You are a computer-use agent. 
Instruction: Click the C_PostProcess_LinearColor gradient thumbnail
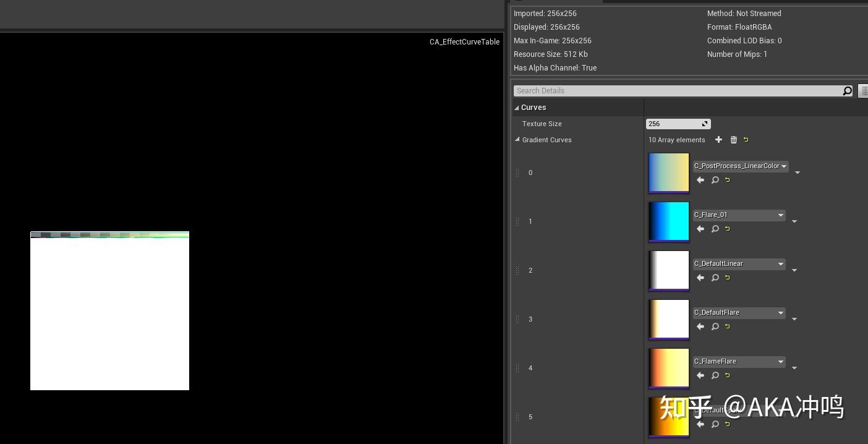point(669,173)
